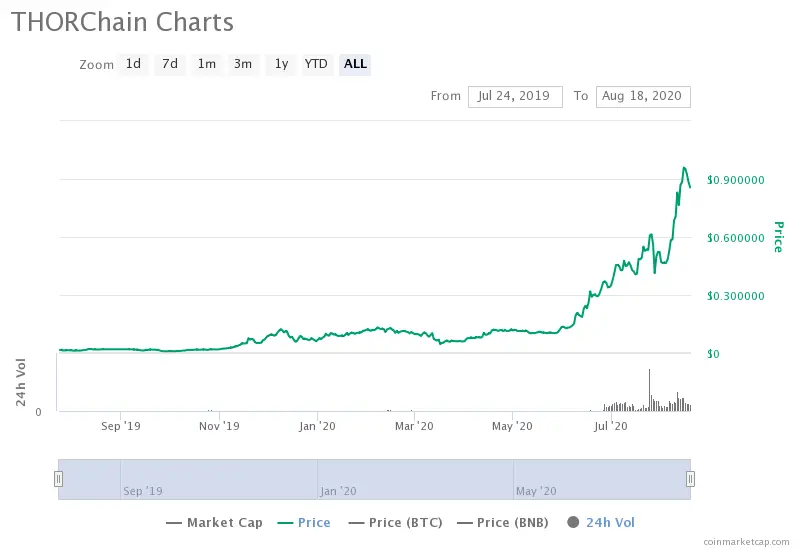This screenshot has height=550, width=800.
Task: Click the Sep '19 label in navigator
Action: 143,491
